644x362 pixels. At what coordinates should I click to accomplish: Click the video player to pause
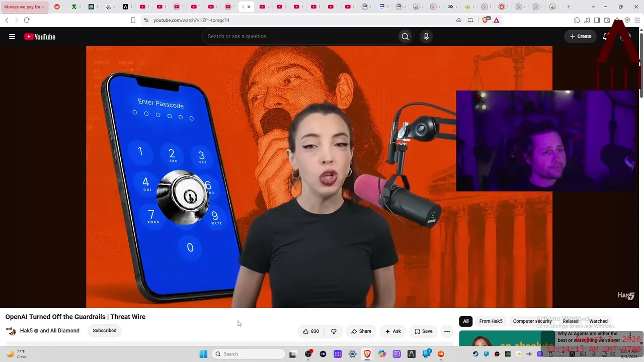(x=319, y=177)
